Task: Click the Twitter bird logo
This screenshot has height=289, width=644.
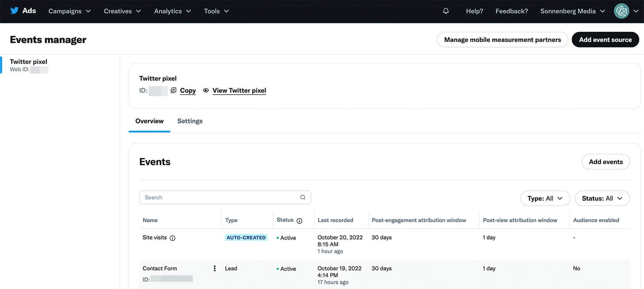Action: click(14, 10)
